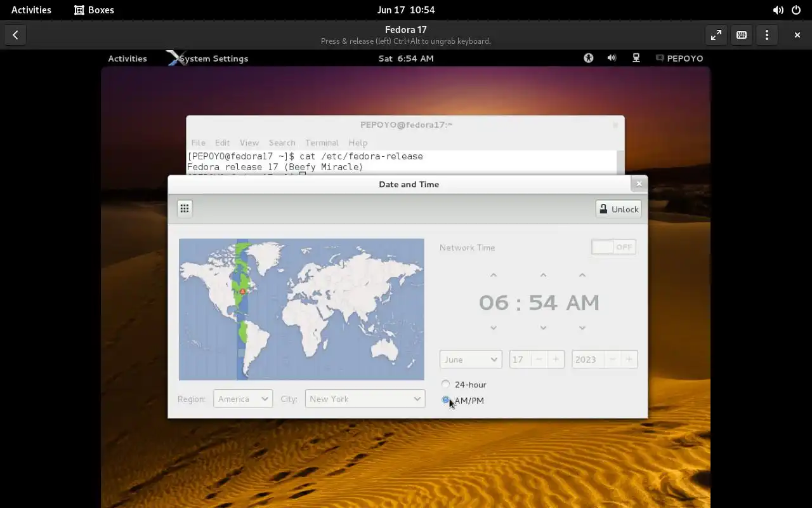Viewport: 812px width, 508px height.
Task: Go back with the Boxes back arrow
Action: 15,35
